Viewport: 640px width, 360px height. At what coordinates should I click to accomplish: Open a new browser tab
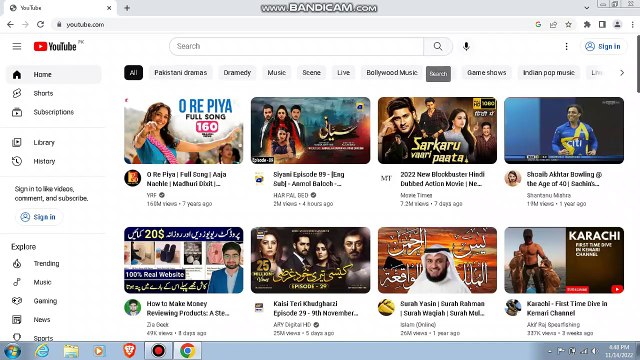tap(127, 8)
